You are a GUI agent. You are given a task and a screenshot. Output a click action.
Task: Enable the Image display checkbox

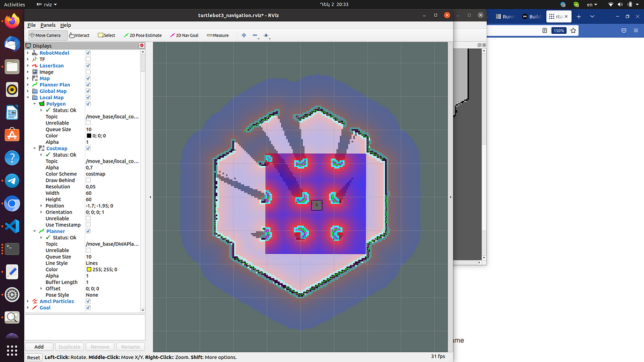87,72
